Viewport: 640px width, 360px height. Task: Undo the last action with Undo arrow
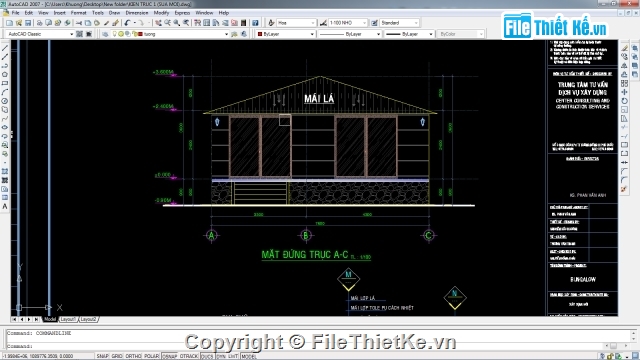point(127,23)
